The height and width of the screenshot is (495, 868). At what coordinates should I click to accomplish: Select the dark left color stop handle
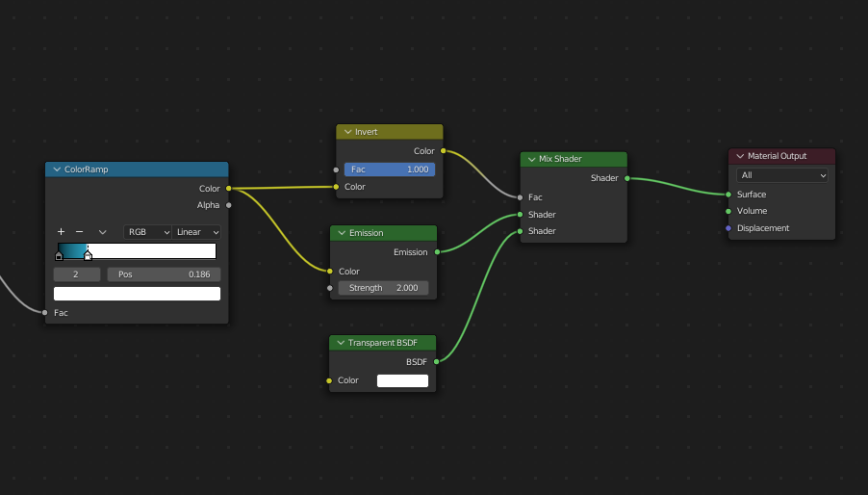[59, 255]
